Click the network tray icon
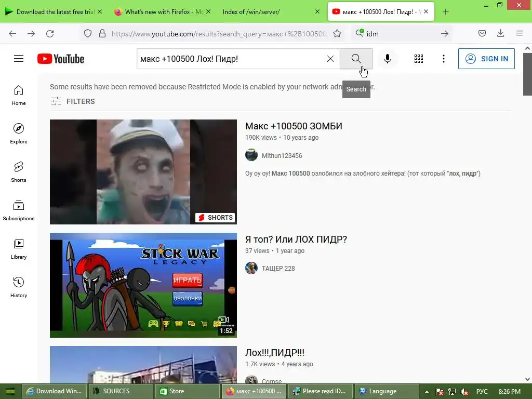 (x=452, y=392)
